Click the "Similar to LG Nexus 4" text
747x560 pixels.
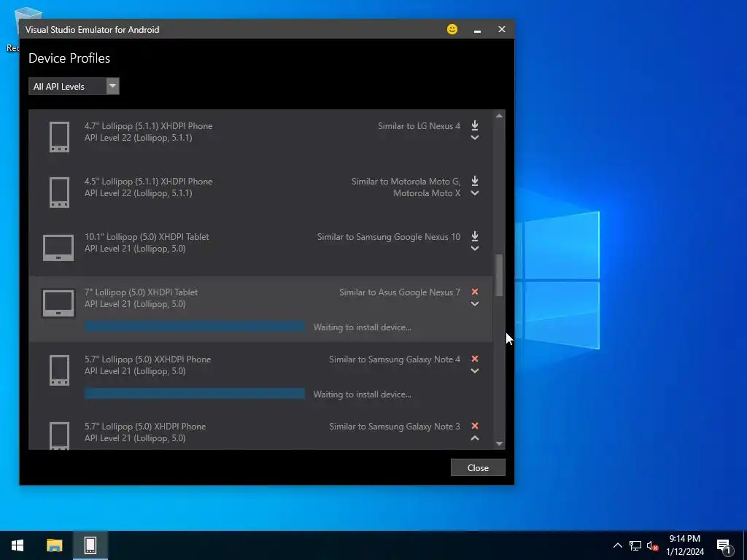tap(419, 125)
